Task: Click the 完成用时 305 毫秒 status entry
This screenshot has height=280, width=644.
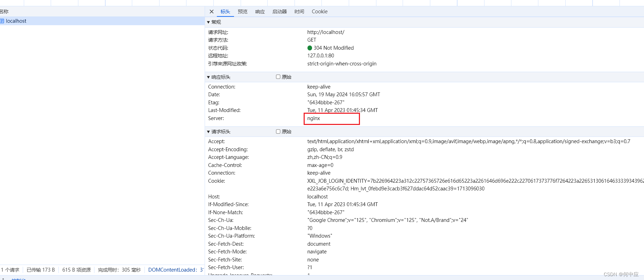Action: [x=119, y=270]
